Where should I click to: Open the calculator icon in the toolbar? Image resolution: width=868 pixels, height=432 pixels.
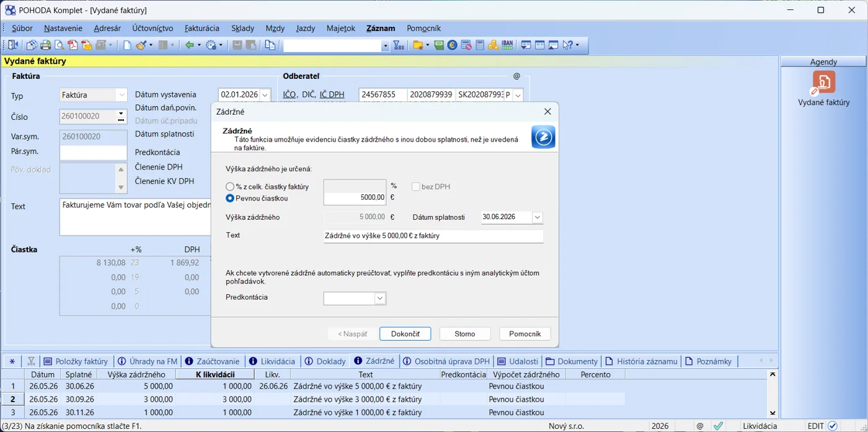point(480,45)
